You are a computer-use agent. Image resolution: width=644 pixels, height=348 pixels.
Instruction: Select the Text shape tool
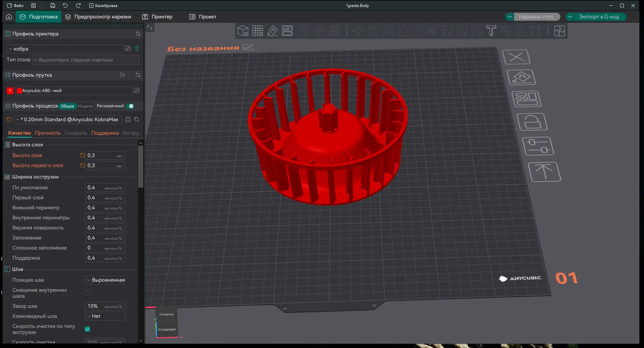[x=491, y=31]
